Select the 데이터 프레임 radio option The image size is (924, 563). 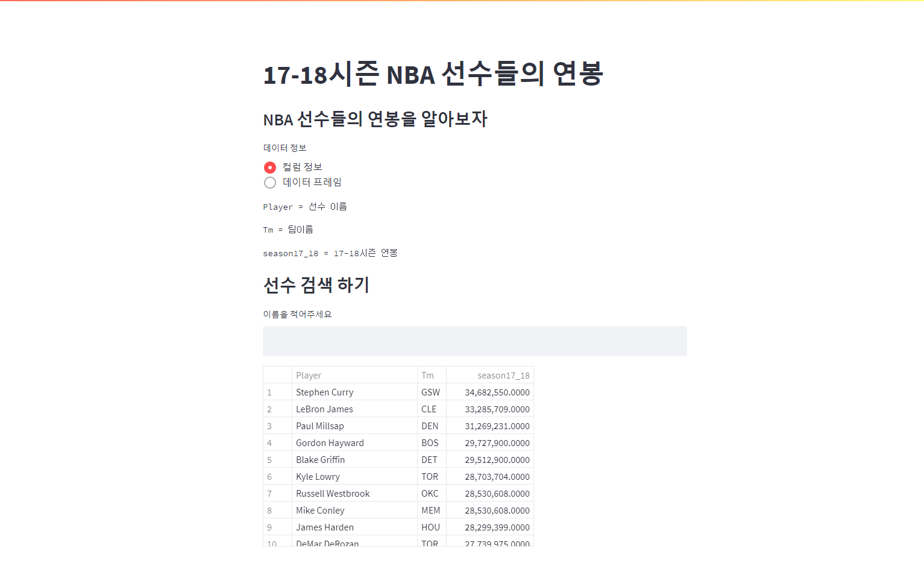pyautogui.click(x=270, y=183)
